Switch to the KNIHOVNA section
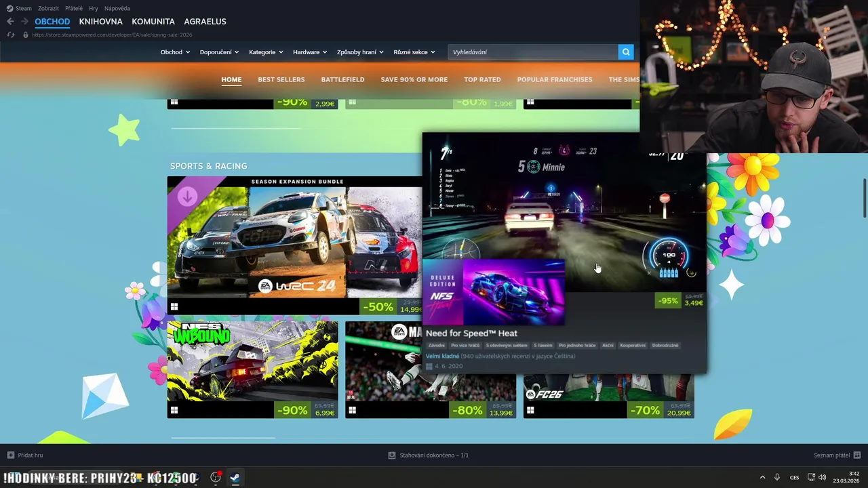The height and width of the screenshot is (488, 868). click(x=100, y=22)
